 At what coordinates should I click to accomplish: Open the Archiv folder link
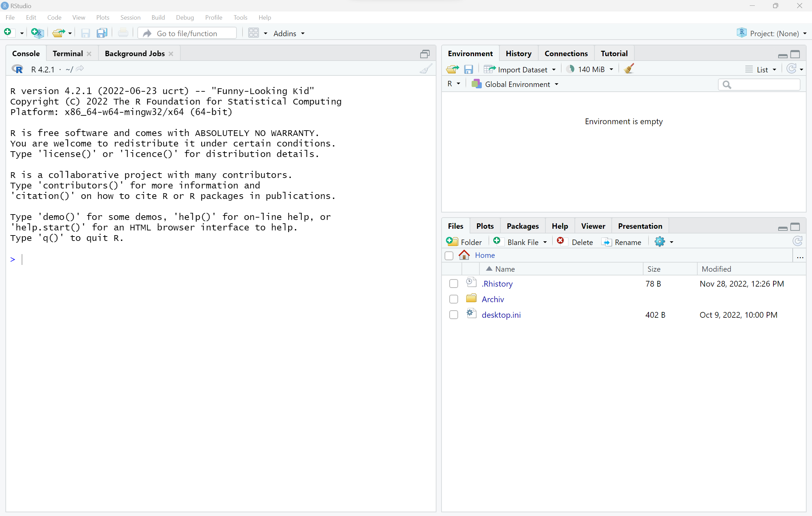point(493,299)
